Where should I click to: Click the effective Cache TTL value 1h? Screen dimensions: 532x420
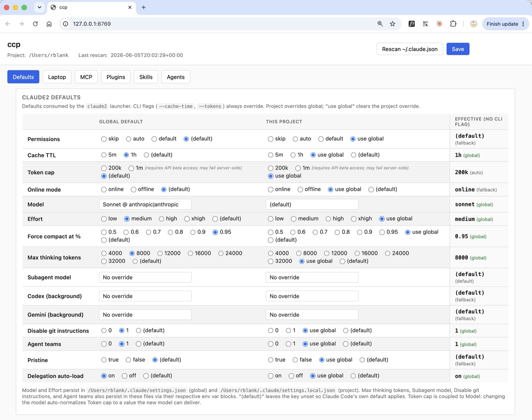(458, 155)
